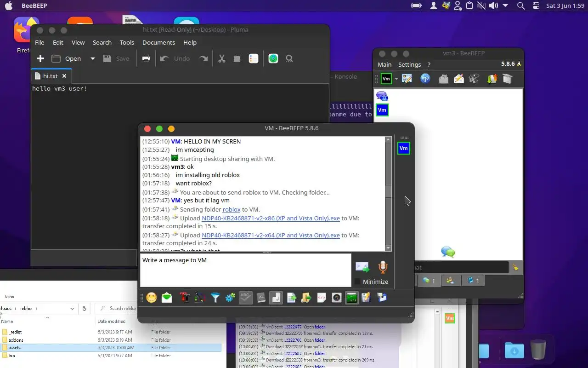Send message with envelope arrow button
588x368 pixels.
[x=362, y=267]
